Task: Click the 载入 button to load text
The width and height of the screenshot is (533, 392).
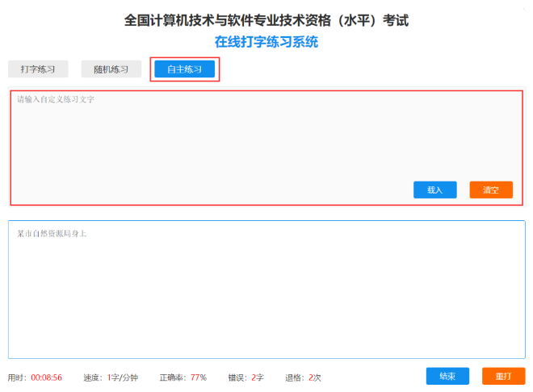Action: pos(434,190)
